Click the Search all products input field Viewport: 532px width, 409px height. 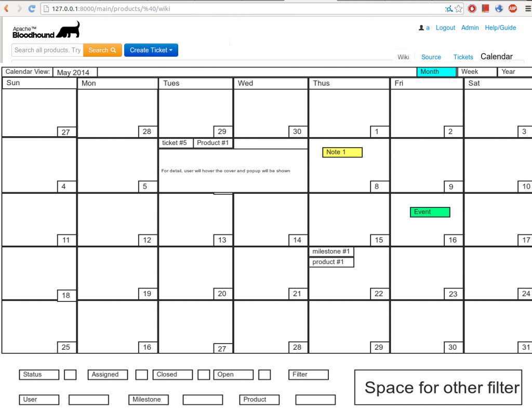[47, 50]
